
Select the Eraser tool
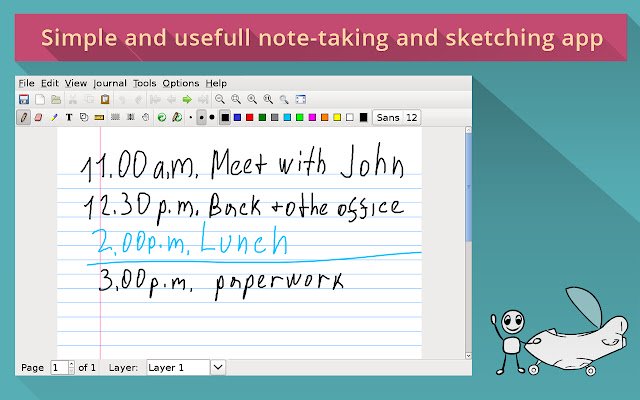pyautogui.click(x=38, y=118)
